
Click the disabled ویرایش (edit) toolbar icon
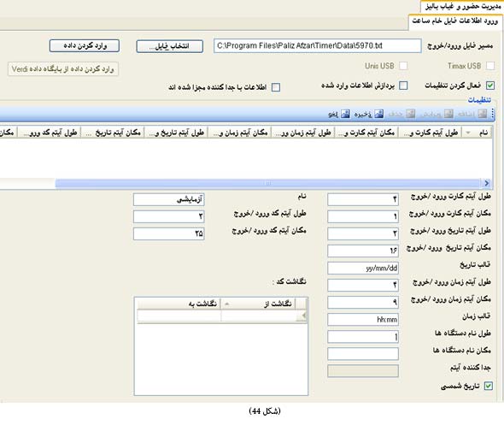(x=448, y=114)
